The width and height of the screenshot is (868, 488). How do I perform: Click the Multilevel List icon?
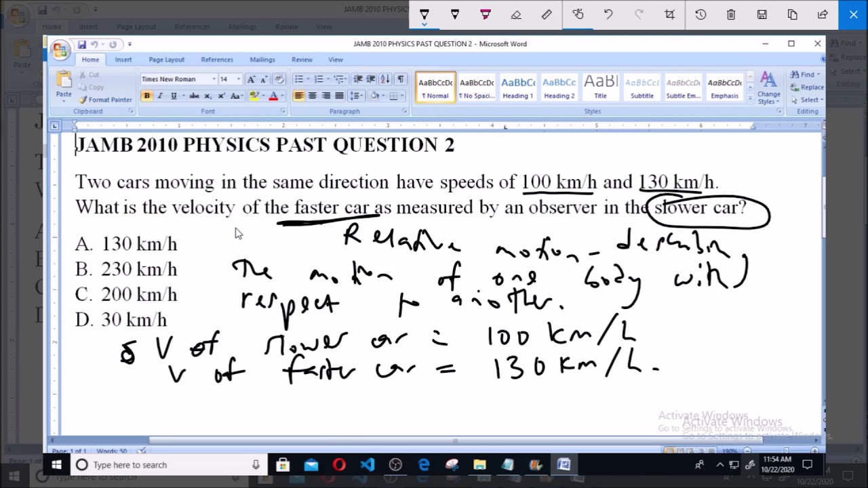(340, 79)
